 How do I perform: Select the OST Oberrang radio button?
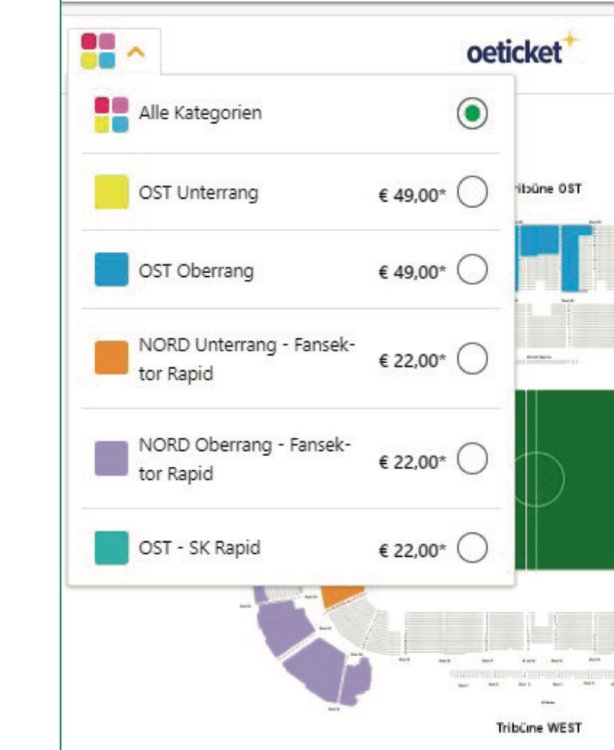(472, 270)
